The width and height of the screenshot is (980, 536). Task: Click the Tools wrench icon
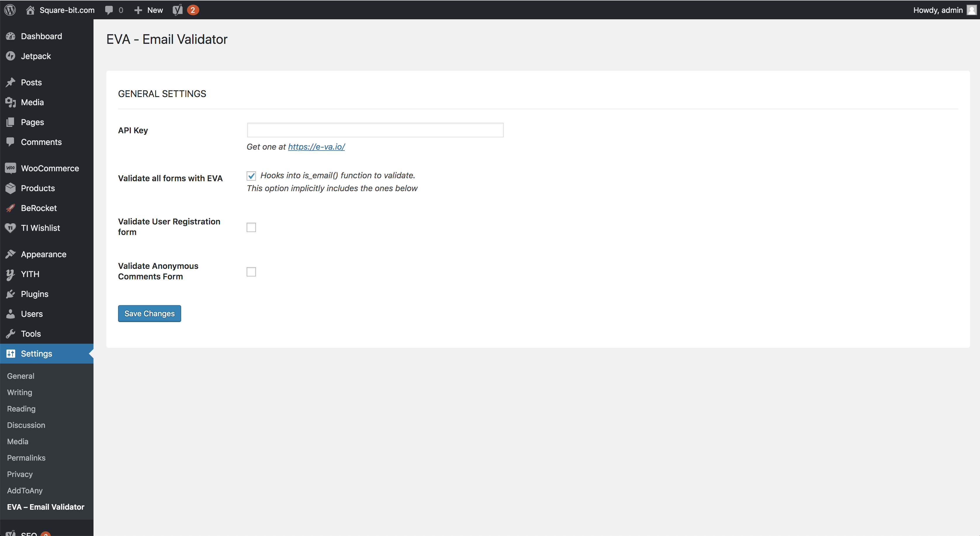coord(11,334)
